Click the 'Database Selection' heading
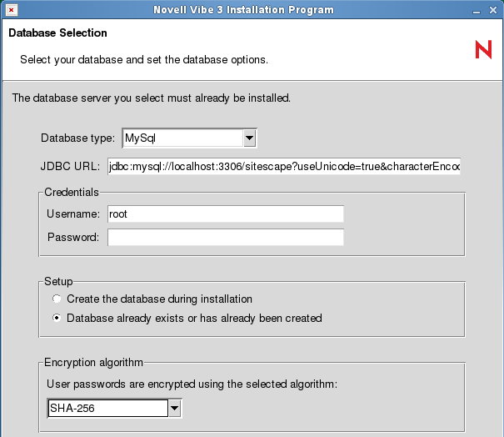This screenshot has height=437, width=504. [57, 33]
